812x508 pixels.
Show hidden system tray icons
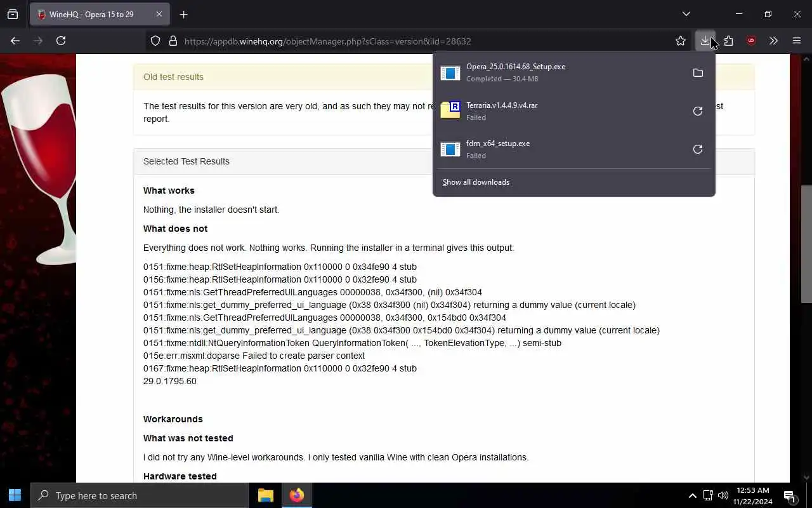[692, 495]
